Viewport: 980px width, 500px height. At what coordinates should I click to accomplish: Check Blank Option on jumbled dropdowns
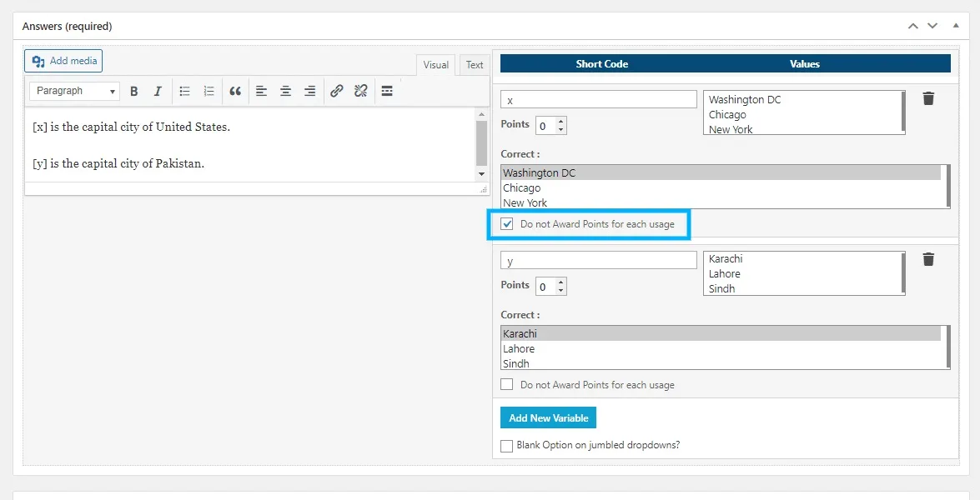tap(507, 446)
